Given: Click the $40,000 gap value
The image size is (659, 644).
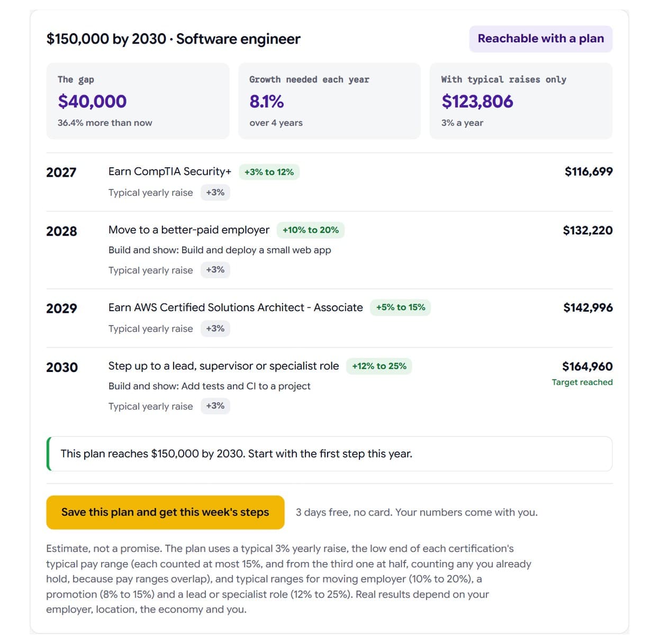Looking at the screenshot, I should coord(92,101).
